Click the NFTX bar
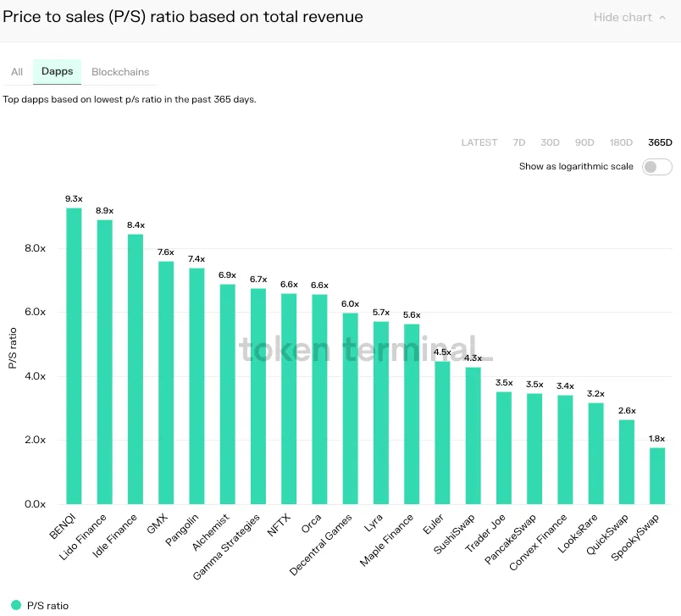The image size is (681, 616). [x=289, y=399]
